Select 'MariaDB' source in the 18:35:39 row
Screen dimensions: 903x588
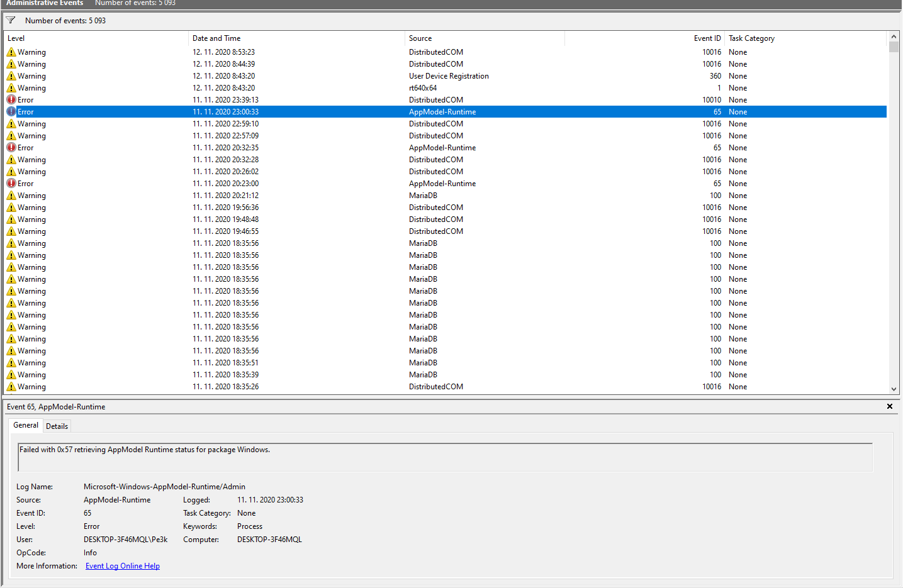click(423, 375)
